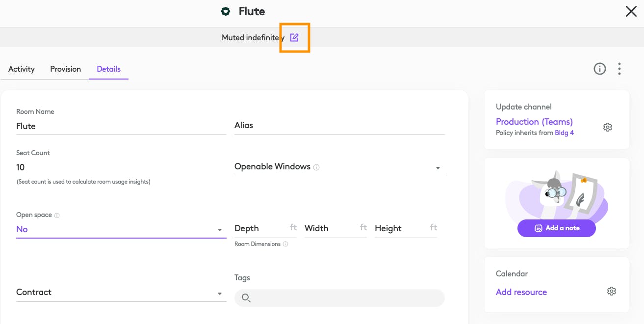Click the Tags search magnifier icon

[x=246, y=298]
